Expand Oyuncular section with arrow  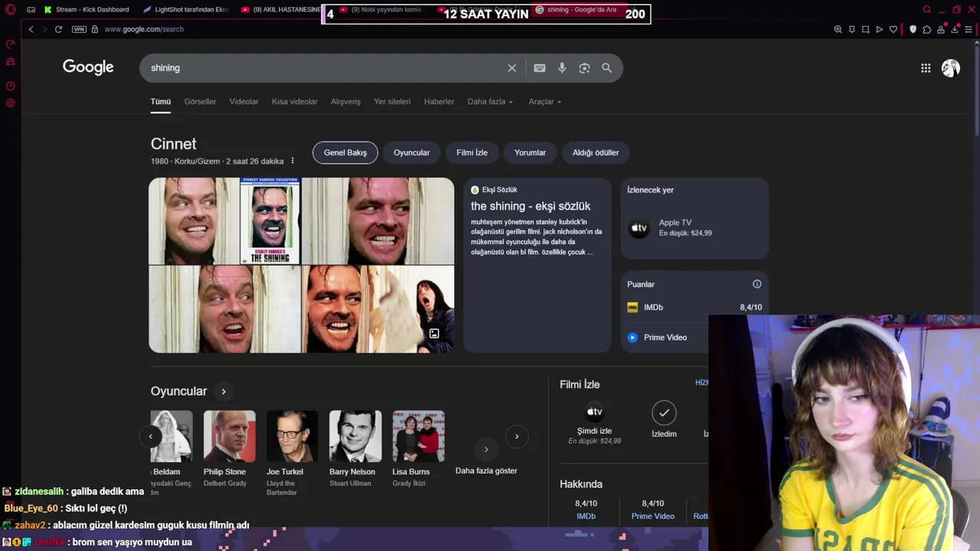coord(224,392)
